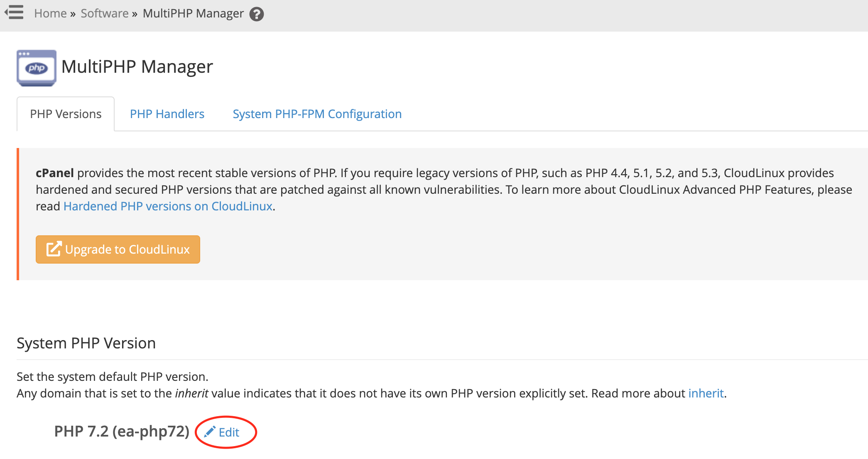Switch to the PHP Versions tab

[x=66, y=114]
